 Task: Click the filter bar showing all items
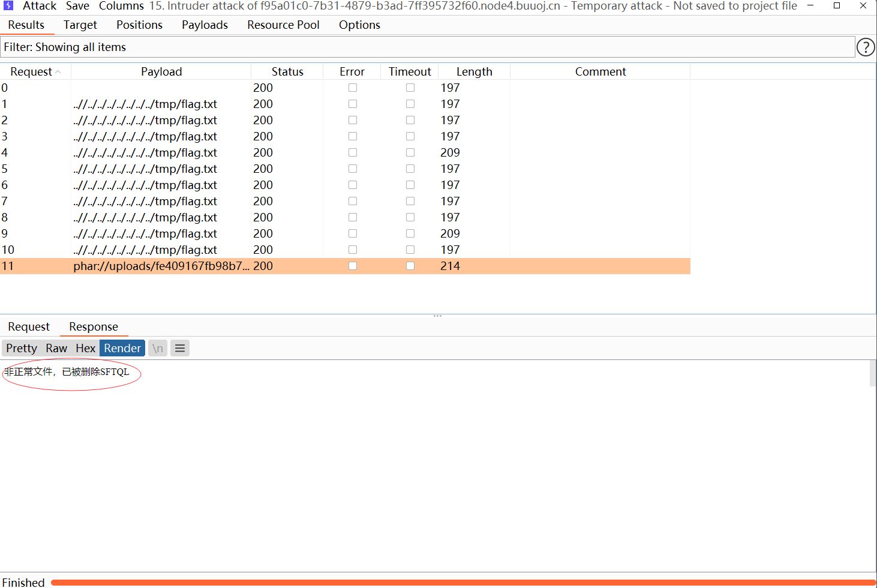(x=427, y=47)
